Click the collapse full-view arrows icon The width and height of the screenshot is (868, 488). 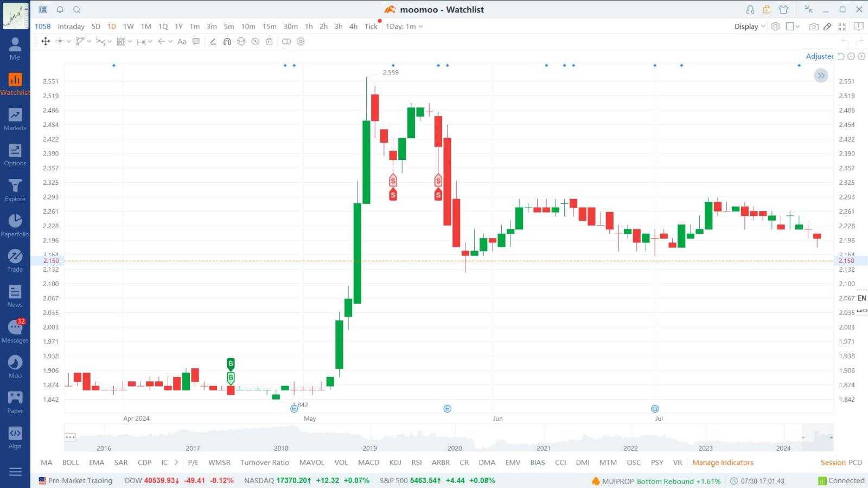[x=842, y=26]
